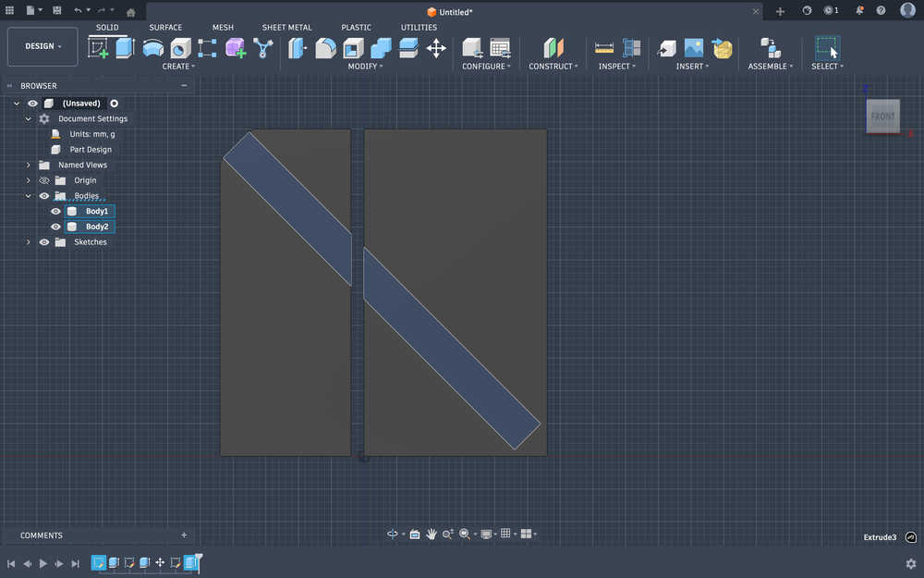Screen dimensions: 924x578
Task: Select the Create Sketch tool
Action: pyautogui.click(x=98, y=48)
